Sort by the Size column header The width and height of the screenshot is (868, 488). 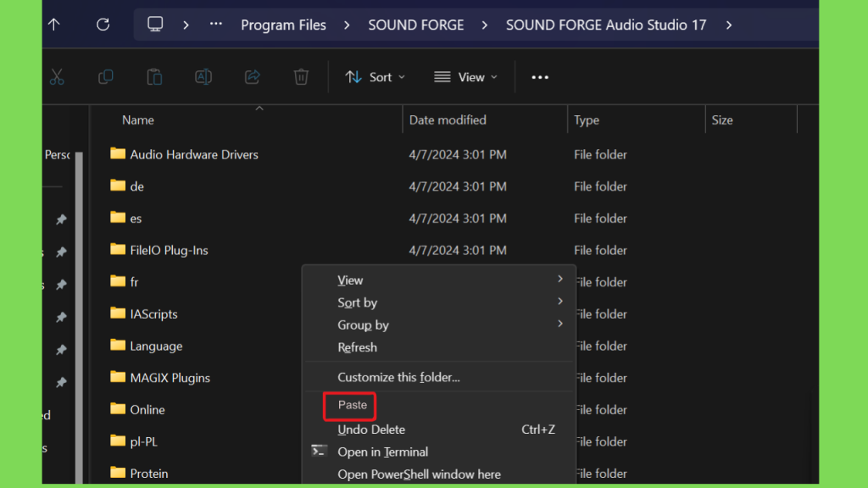[722, 120]
